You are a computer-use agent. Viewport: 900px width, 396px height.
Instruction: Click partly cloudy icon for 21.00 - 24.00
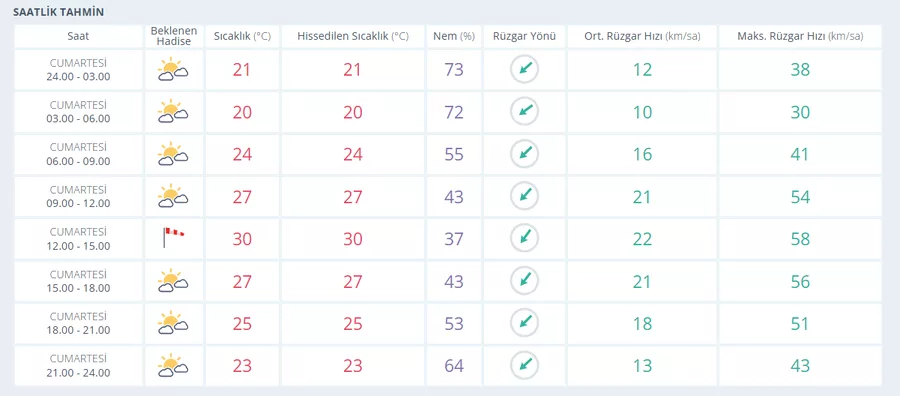click(173, 366)
